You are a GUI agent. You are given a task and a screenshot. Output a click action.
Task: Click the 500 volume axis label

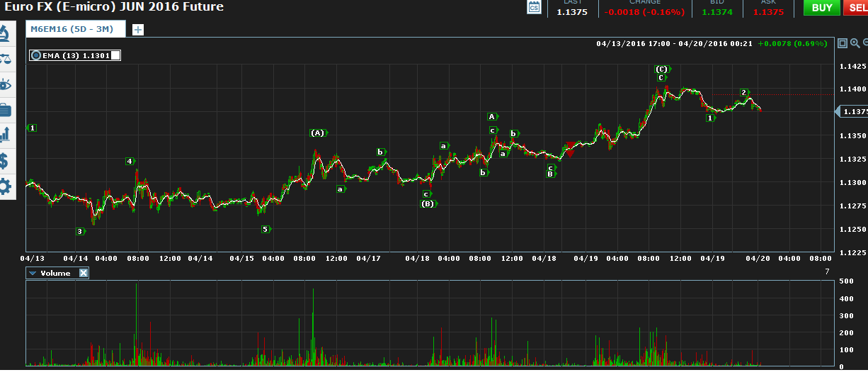point(845,281)
